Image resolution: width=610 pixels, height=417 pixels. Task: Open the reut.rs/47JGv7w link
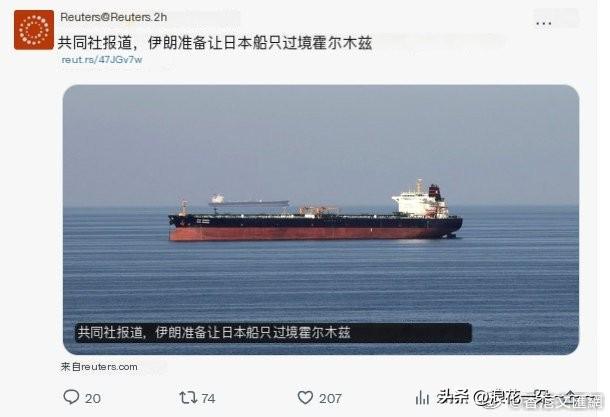[x=102, y=60]
